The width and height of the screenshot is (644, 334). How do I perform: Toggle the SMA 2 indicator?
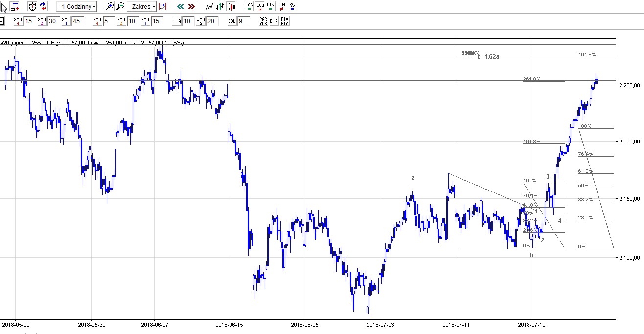pyautogui.click(x=42, y=21)
